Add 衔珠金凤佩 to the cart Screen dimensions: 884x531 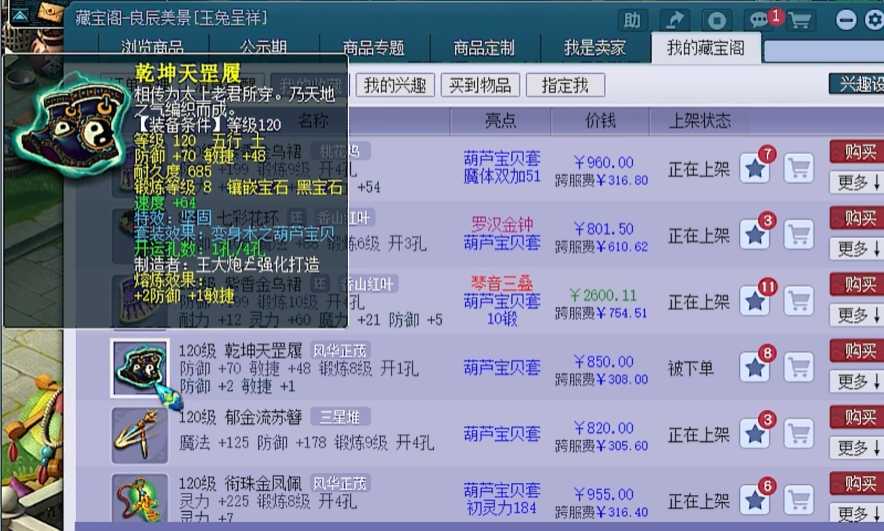[x=799, y=500]
